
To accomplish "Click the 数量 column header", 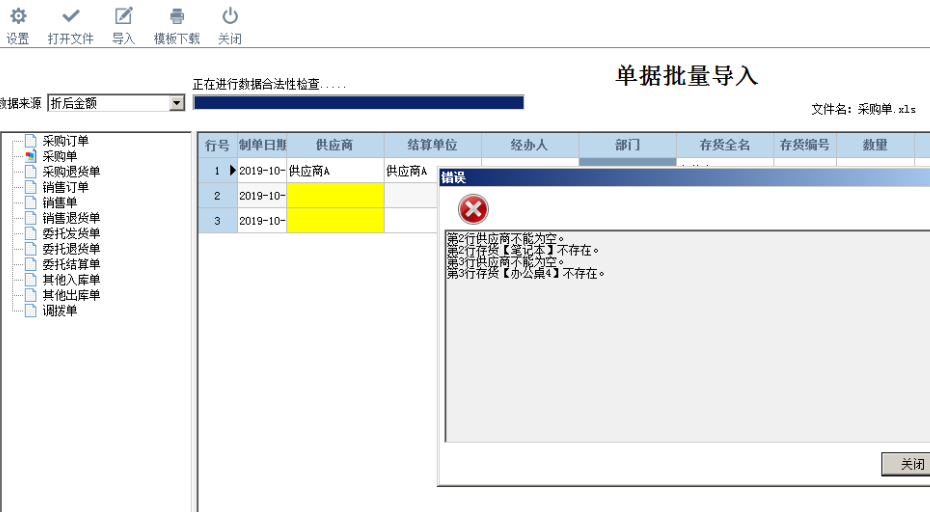I will tap(875, 145).
